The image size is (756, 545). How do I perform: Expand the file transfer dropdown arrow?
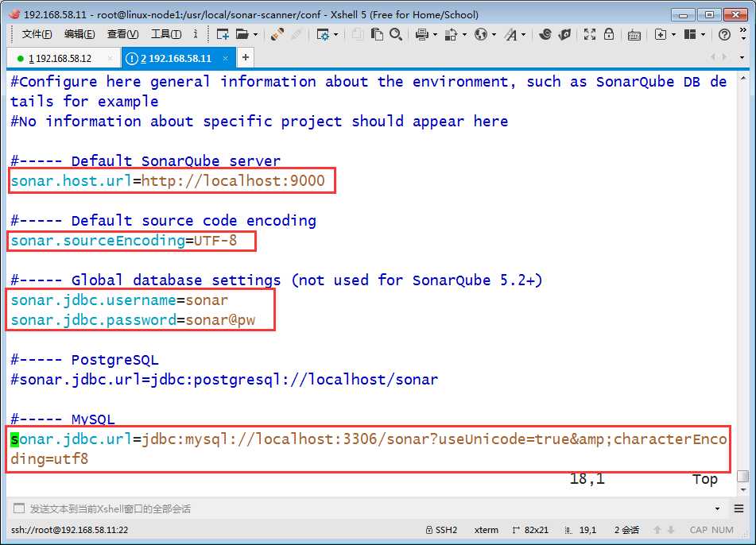(x=464, y=35)
